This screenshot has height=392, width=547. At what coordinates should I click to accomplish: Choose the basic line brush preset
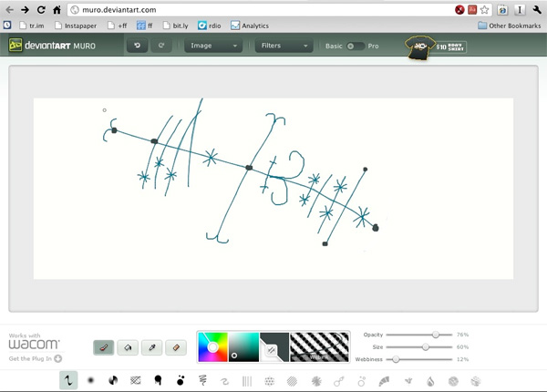click(68, 380)
